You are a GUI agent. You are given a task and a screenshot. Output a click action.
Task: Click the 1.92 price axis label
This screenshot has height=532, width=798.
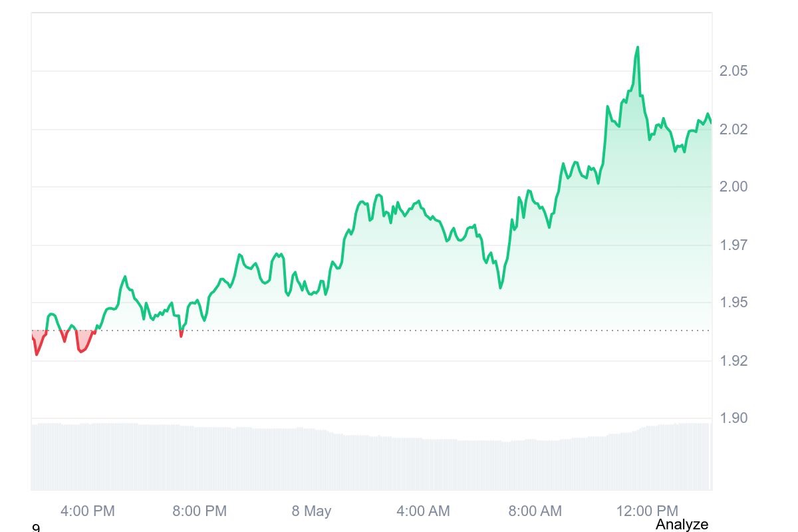tap(733, 360)
